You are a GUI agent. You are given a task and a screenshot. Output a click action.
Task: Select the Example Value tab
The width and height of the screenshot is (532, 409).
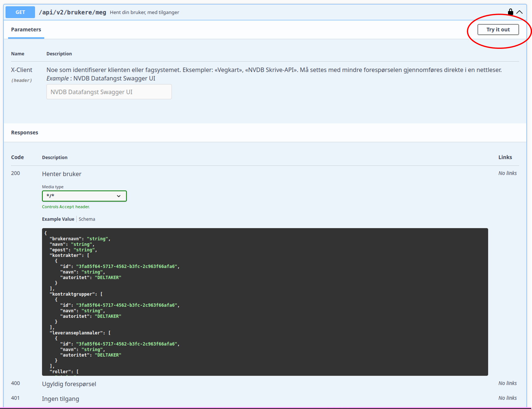[x=58, y=219]
